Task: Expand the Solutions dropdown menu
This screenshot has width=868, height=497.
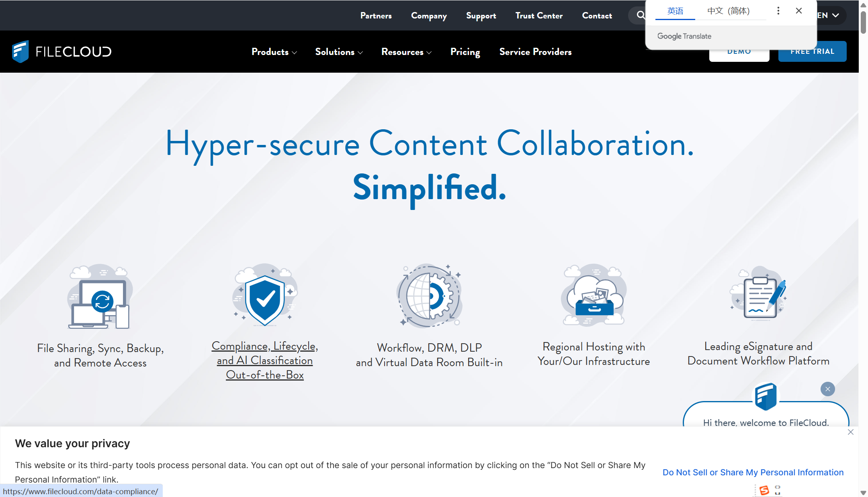Action: pyautogui.click(x=339, y=52)
